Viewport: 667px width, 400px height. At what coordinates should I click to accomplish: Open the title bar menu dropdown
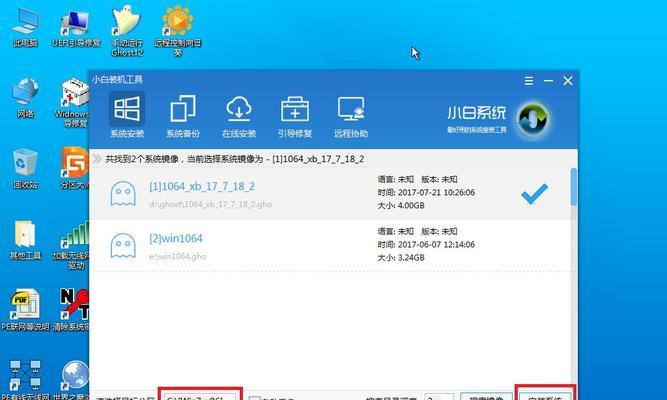[x=527, y=79]
